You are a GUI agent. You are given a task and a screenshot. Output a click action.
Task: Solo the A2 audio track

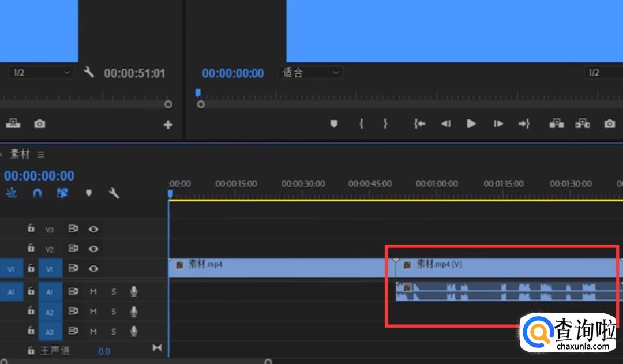(114, 312)
